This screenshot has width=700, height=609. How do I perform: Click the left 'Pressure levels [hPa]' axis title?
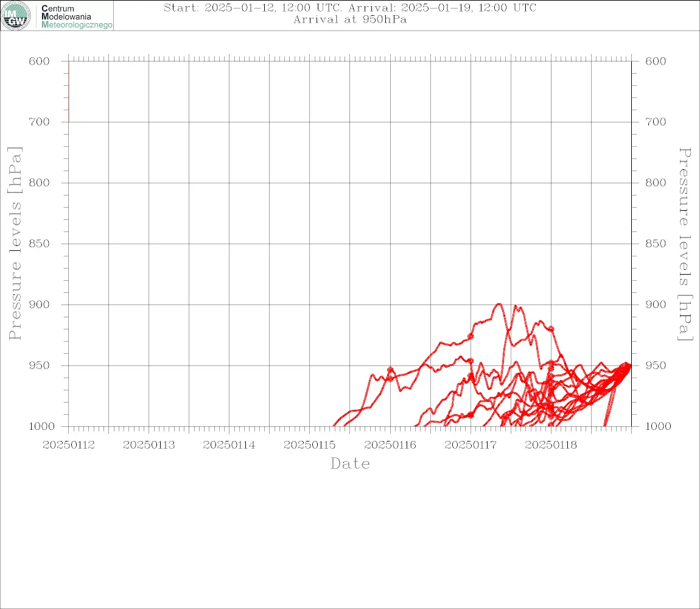click(15, 244)
